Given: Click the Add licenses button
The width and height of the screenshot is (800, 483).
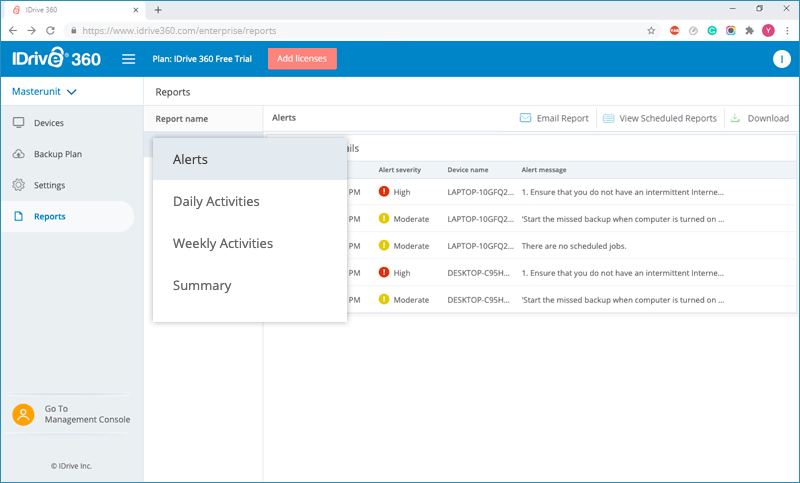Looking at the screenshot, I should (x=302, y=59).
